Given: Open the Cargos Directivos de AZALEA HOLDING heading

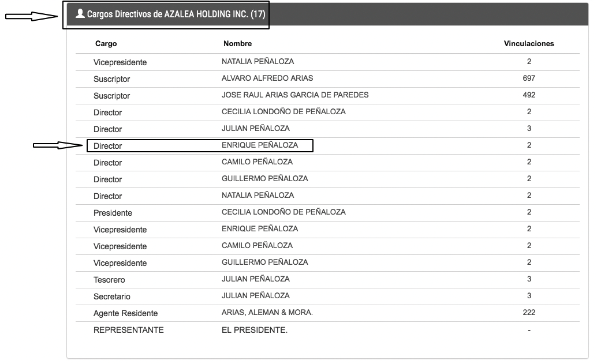Looking at the screenshot, I should 176,14.
